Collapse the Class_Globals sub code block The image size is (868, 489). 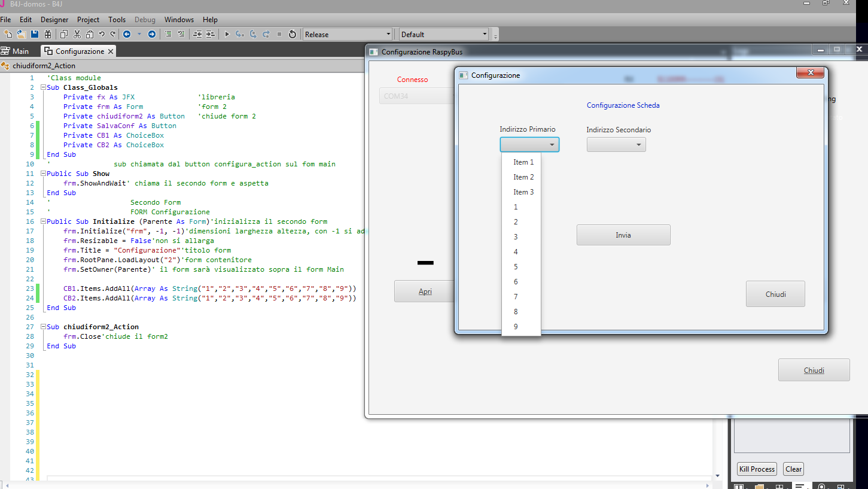[43, 87]
